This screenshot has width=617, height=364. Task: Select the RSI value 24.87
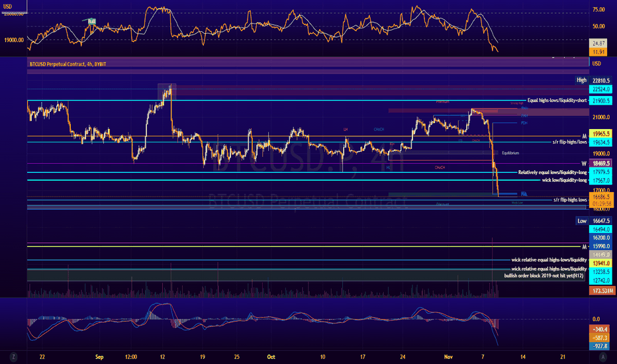(598, 43)
